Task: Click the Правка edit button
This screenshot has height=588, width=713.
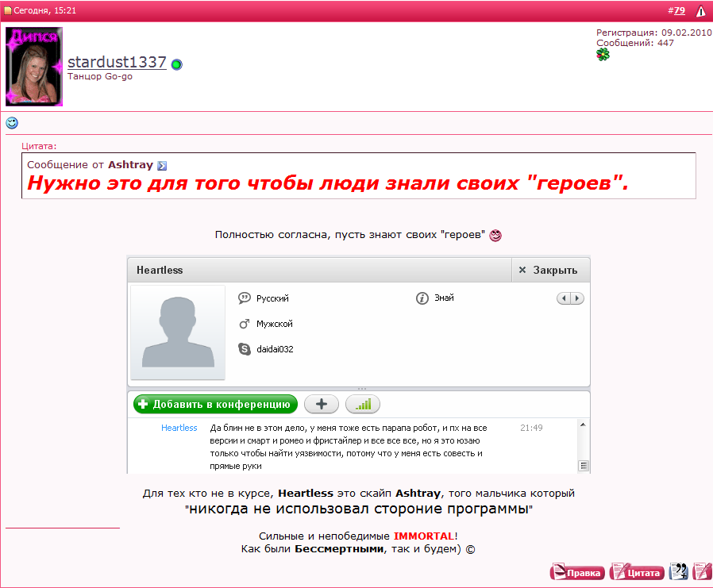Action: tap(577, 572)
